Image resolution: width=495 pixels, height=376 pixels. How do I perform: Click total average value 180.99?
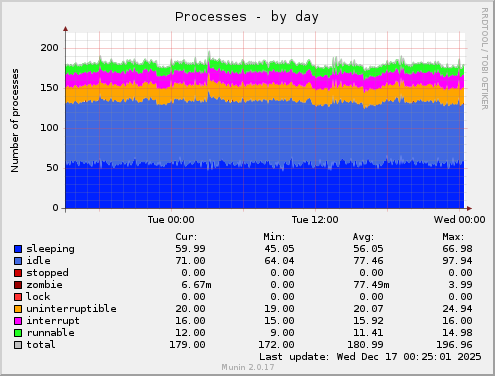point(365,345)
